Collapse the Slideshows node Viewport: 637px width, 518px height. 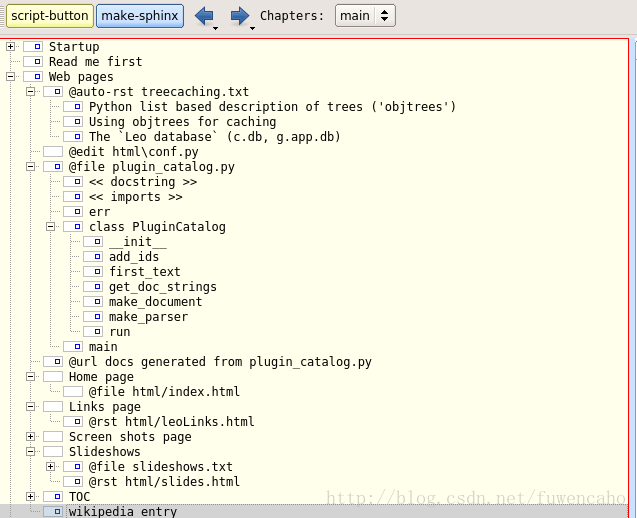(30, 451)
